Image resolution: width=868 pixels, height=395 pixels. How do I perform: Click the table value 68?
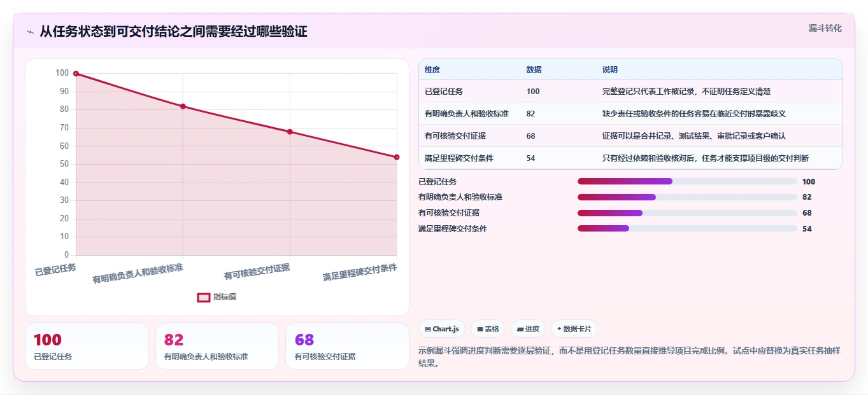(x=531, y=136)
